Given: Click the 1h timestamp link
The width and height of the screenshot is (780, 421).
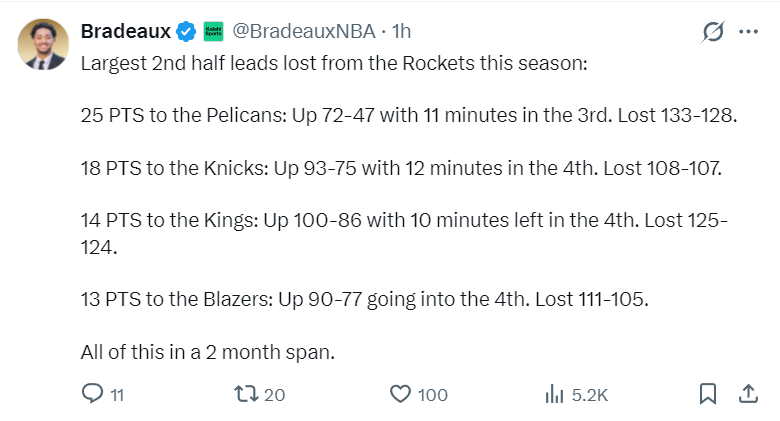Looking at the screenshot, I should pyautogui.click(x=401, y=32).
